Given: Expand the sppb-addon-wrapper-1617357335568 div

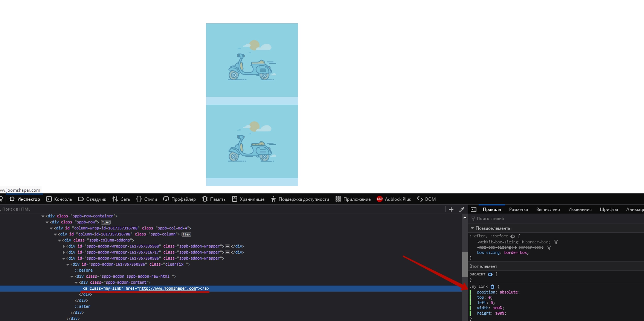Looking at the screenshot, I should pyautogui.click(x=64, y=246).
